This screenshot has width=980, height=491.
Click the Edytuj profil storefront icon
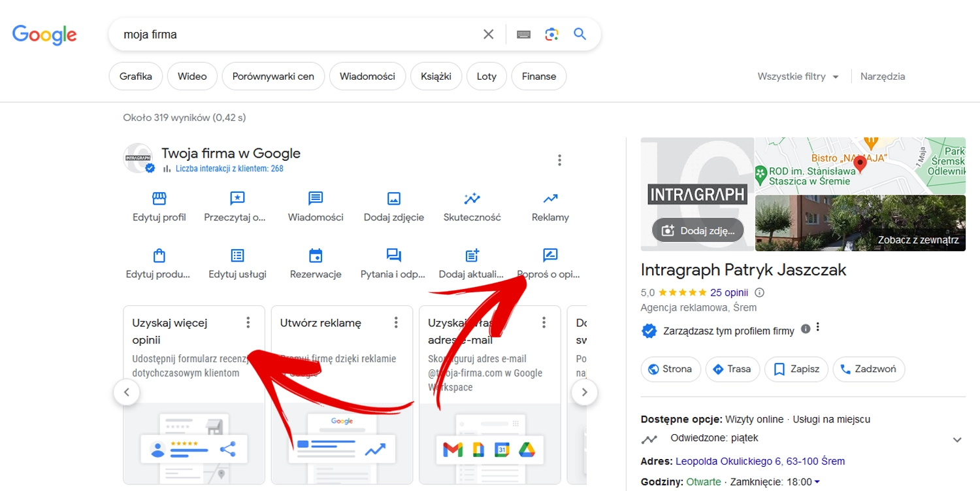tap(159, 199)
